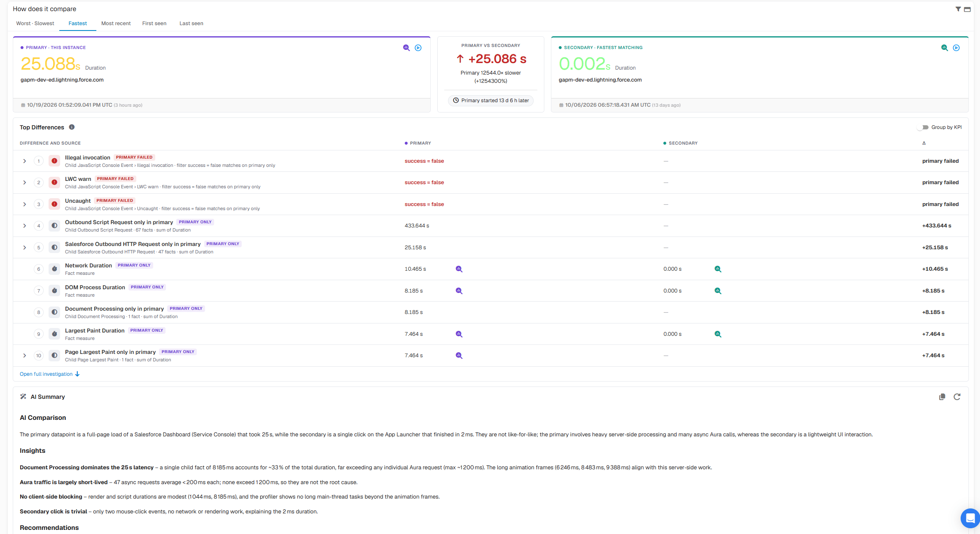Switch to Most recent tab
Screen dimensions: 980x534
pos(116,23)
